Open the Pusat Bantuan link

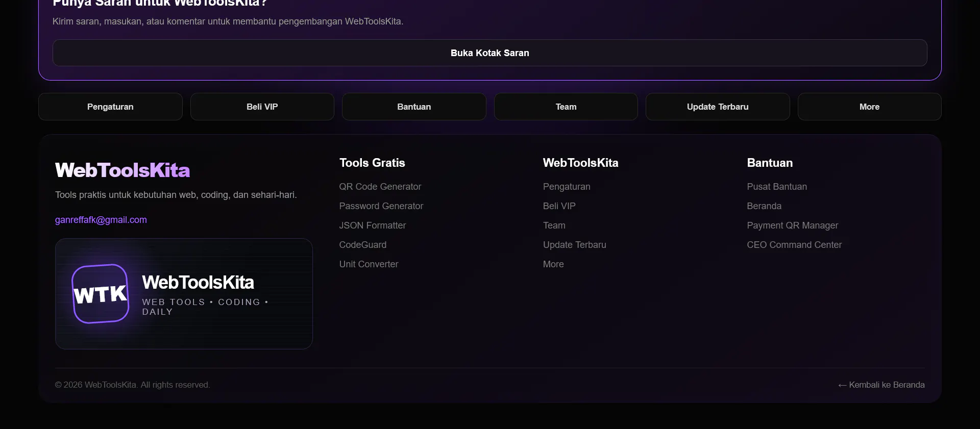point(777,187)
